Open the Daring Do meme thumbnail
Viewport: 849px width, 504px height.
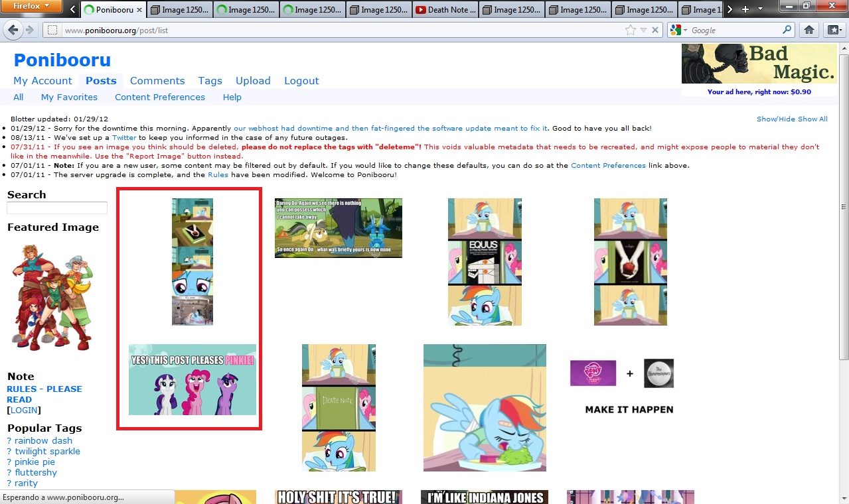point(339,227)
